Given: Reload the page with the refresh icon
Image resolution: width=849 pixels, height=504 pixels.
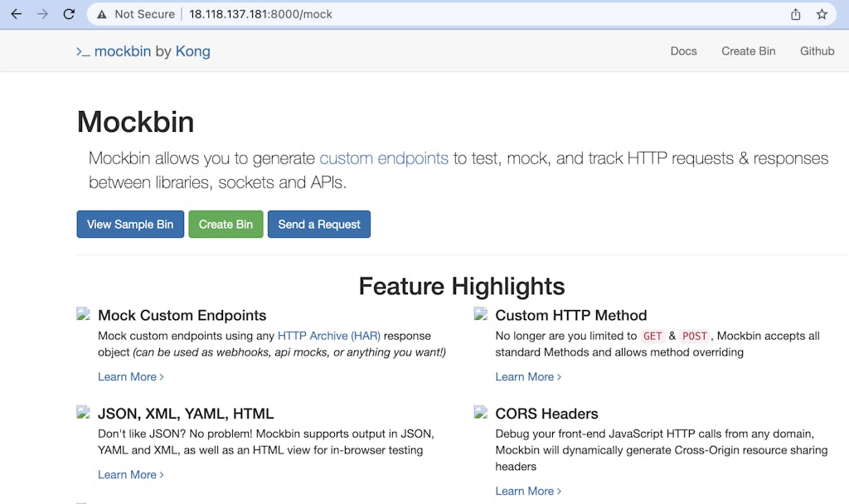Looking at the screenshot, I should [69, 14].
